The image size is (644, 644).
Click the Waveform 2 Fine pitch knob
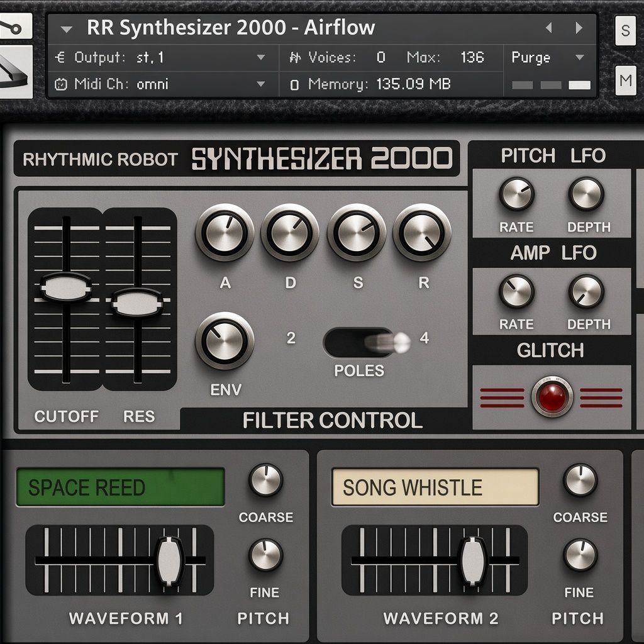580,555
